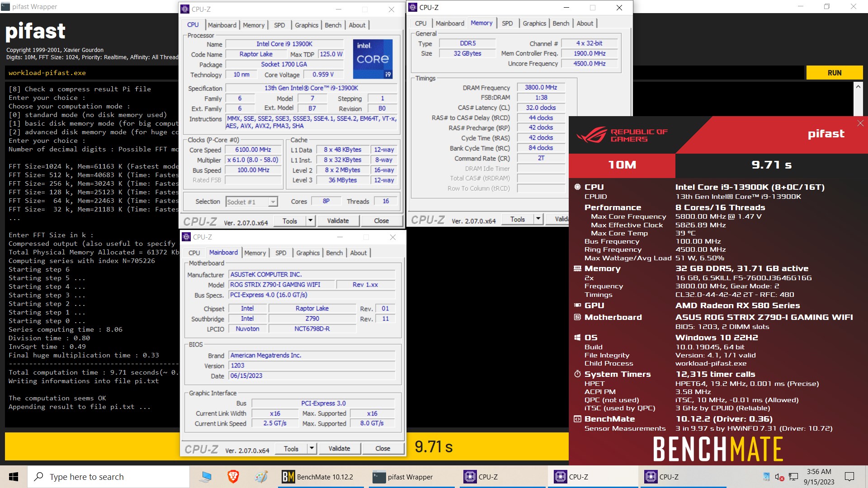868x488 pixels.
Task: Click Tools button in the CPU window
Action: pyautogui.click(x=290, y=221)
